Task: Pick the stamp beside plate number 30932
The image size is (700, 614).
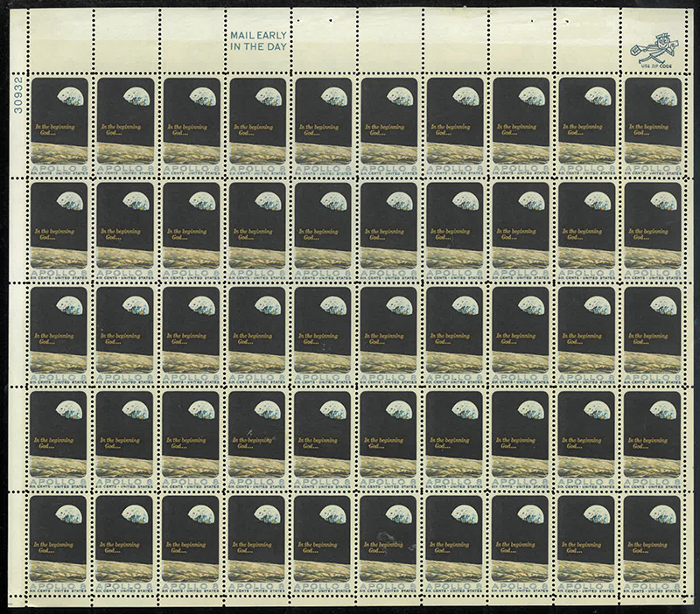Action: (59, 126)
